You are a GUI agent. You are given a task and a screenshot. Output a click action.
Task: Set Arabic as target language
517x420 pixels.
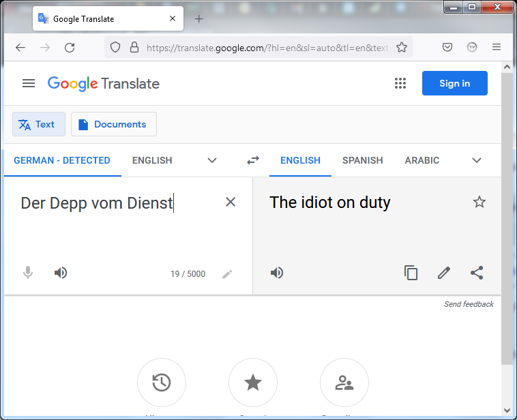[422, 160]
